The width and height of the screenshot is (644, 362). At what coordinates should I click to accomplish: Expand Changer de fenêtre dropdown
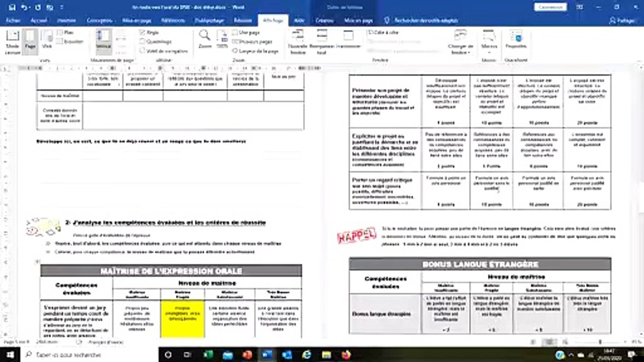(459, 42)
